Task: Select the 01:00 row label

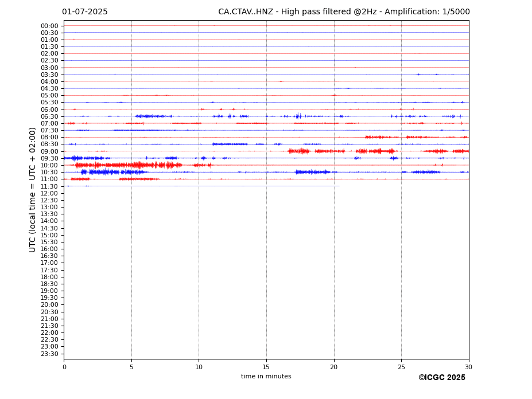Action: click(49, 40)
